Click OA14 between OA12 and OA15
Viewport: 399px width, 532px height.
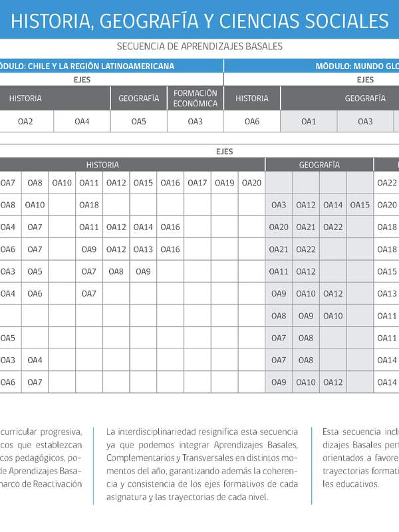[333, 205]
